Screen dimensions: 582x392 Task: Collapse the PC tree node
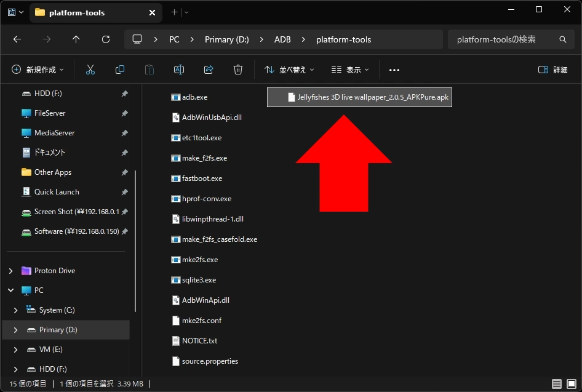tap(10, 290)
